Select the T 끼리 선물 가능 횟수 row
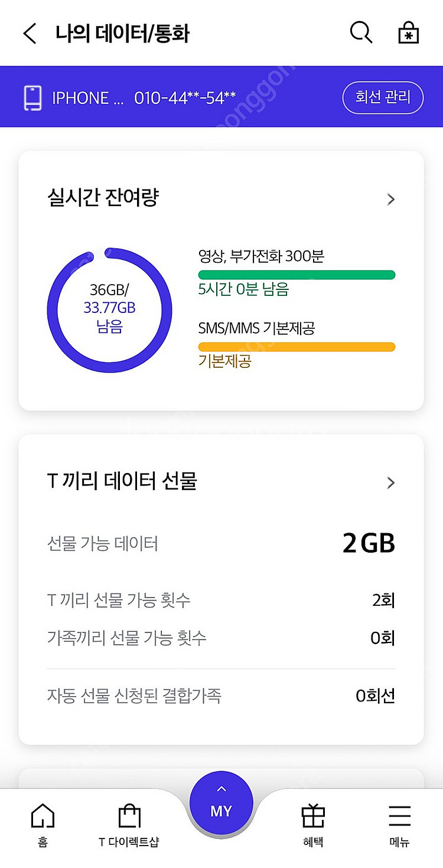This screenshot has width=443, height=868. click(x=221, y=601)
